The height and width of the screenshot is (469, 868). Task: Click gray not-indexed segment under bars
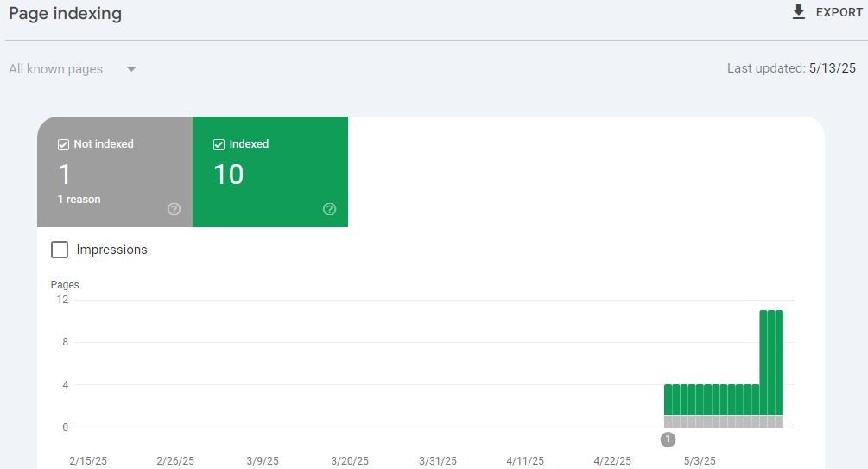click(724, 422)
